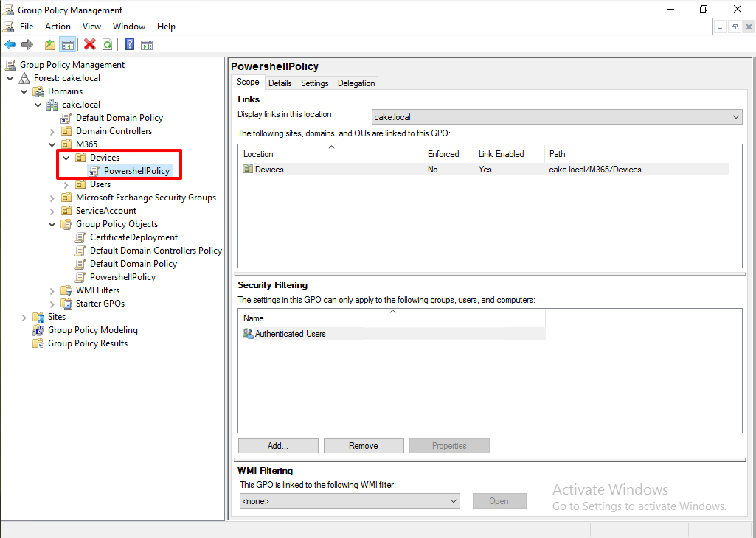756x538 pixels.
Task: Click the Group Policy Modeling icon
Action: click(x=38, y=330)
